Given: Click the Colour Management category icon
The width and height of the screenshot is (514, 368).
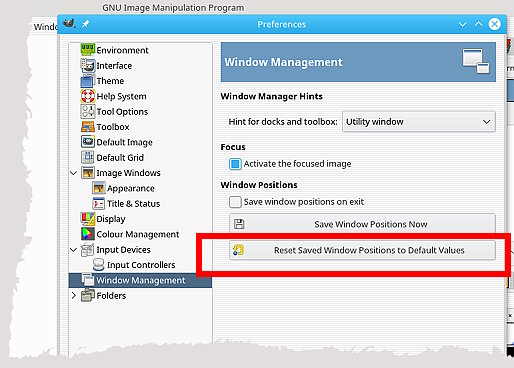Looking at the screenshot, I should coord(88,234).
